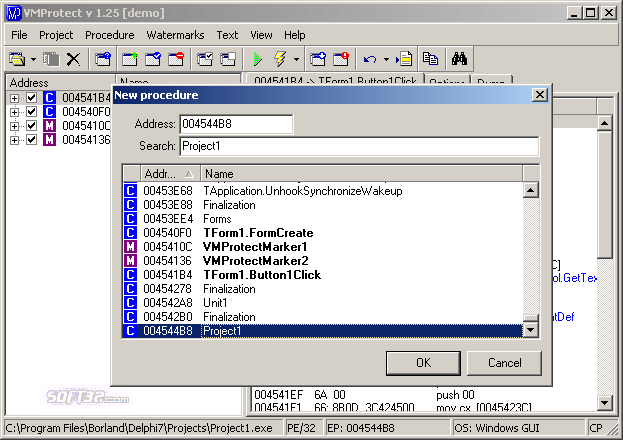Click procedure list scrollbar up arrow

click(x=531, y=190)
